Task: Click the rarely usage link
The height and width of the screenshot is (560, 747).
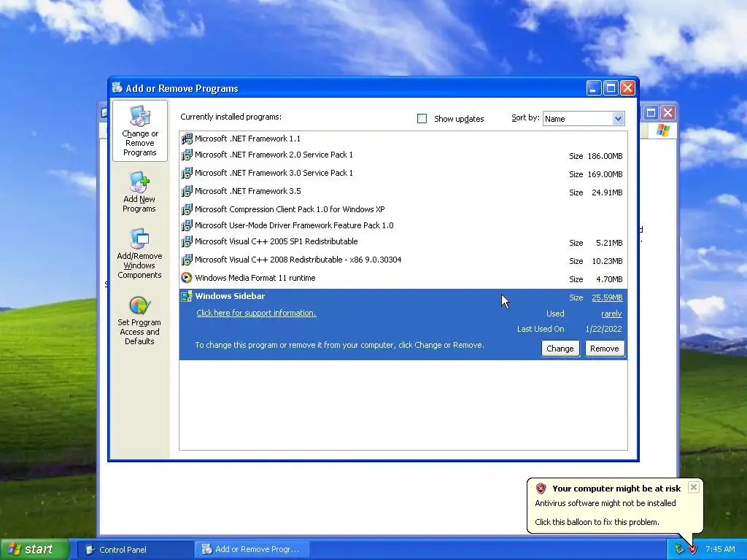Action: click(x=611, y=314)
